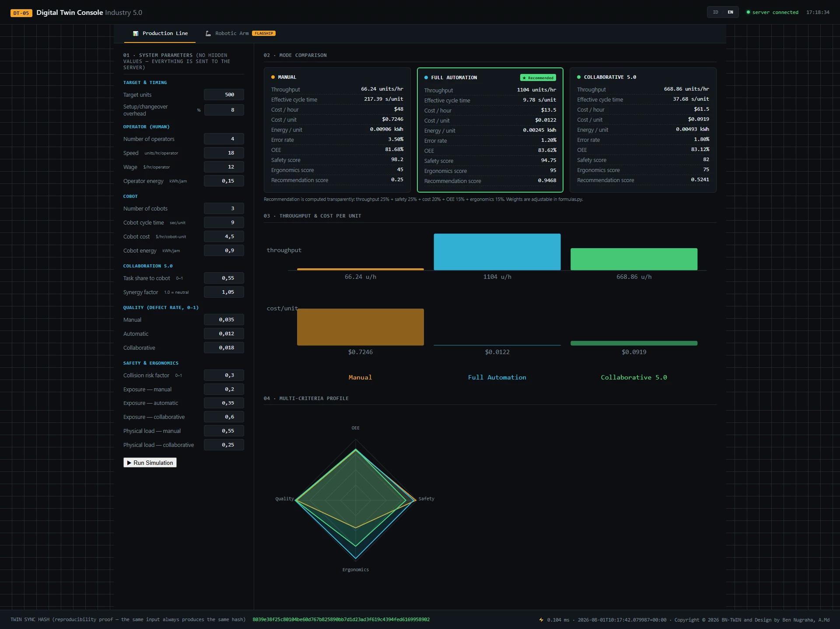Click the Robotic Arm tab icon

click(208, 33)
